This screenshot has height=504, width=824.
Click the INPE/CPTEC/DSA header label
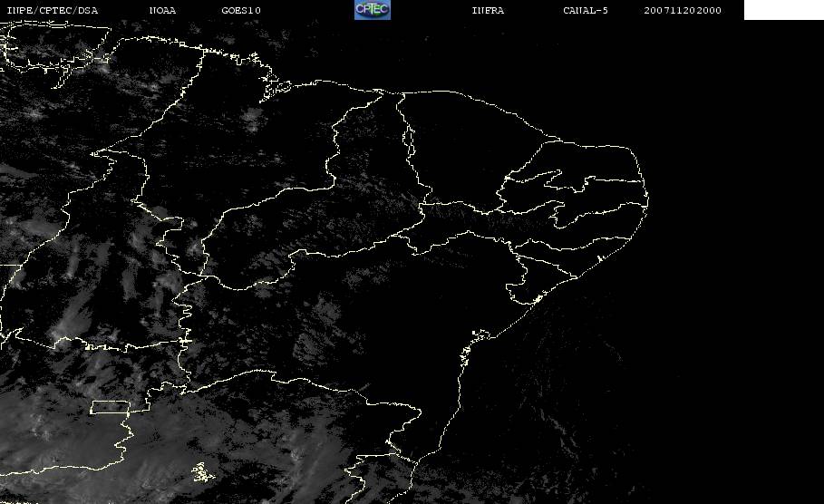[53, 11]
